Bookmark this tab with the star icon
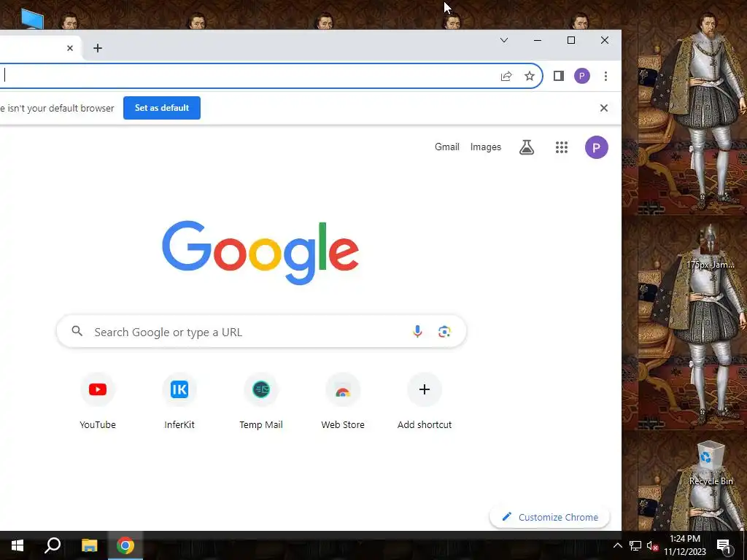The image size is (747, 560). pyautogui.click(x=530, y=76)
